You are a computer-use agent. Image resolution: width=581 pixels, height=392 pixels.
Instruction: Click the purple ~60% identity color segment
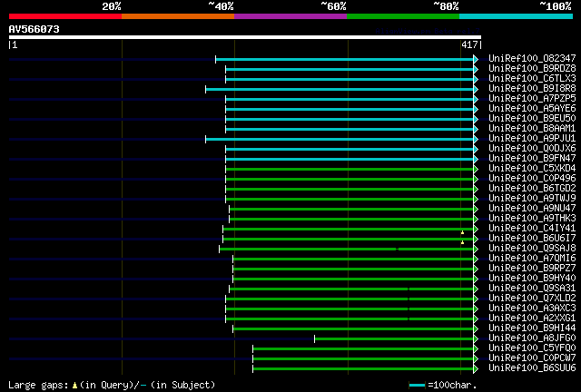pos(290,16)
